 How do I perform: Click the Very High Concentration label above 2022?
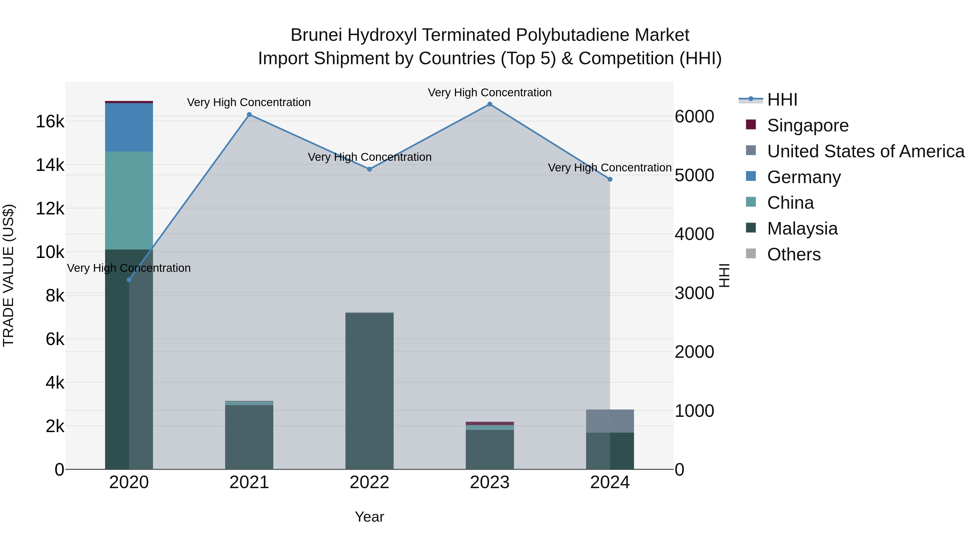pyautogui.click(x=369, y=157)
